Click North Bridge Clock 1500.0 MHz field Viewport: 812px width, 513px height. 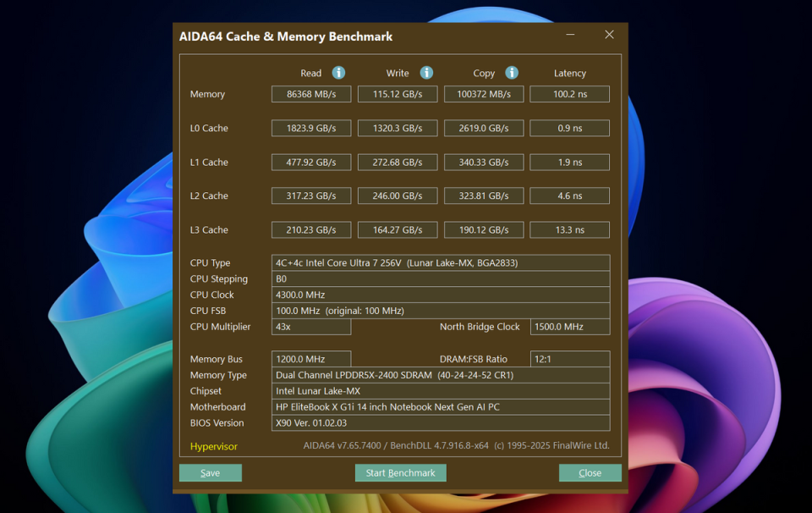pyautogui.click(x=570, y=327)
